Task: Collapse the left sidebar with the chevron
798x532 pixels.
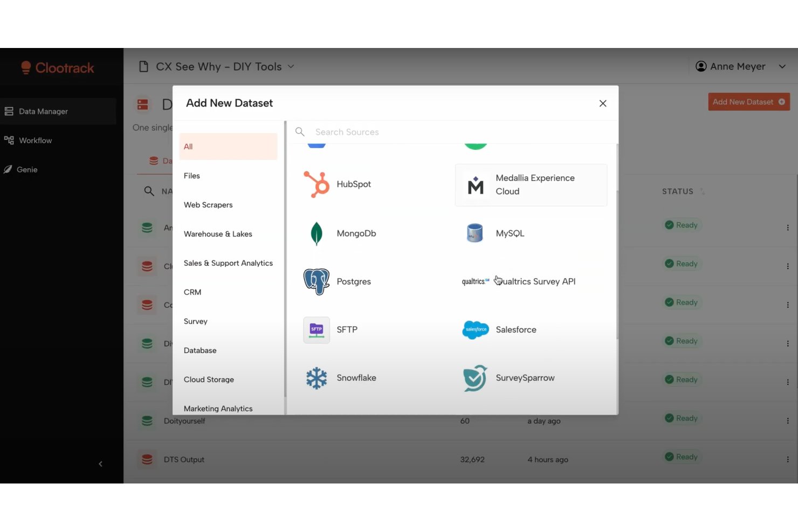Action: pyautogui.click(x=100, y=464)
